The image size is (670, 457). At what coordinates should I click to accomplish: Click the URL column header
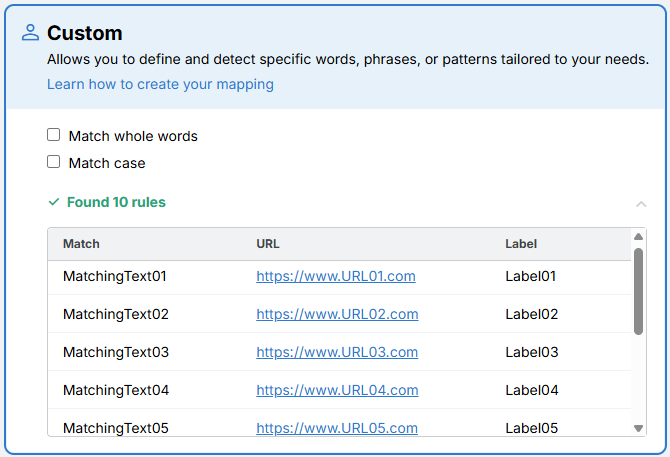(x=268, y=244)
